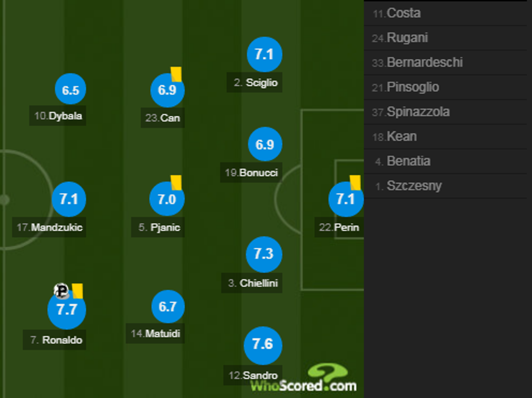Image resolution: width=532 pixels, height=398 pixels.
Task: Click Sciglio's 7.1 rating circle
Action: coord(264,55)
